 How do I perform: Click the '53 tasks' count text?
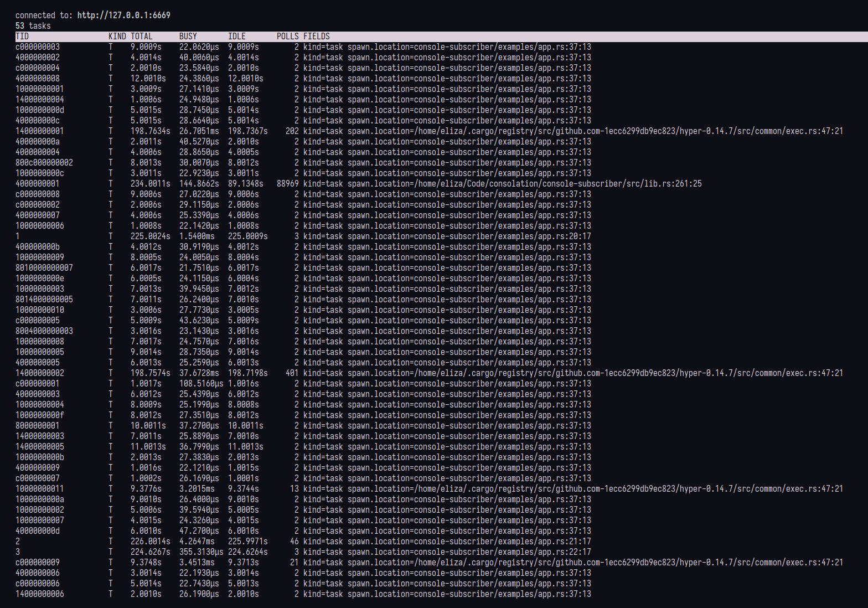(33, 26)
